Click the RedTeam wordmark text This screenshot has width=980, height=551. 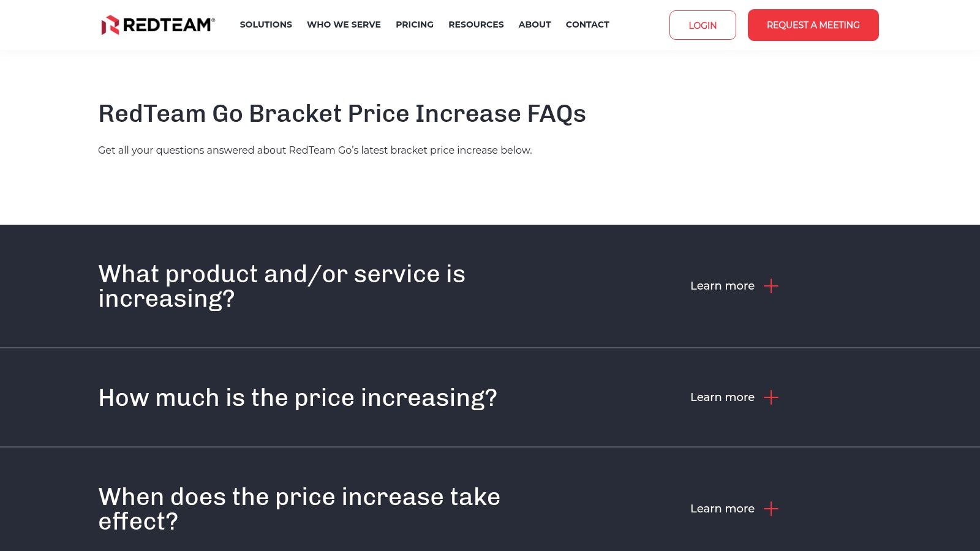click(168, 25)
